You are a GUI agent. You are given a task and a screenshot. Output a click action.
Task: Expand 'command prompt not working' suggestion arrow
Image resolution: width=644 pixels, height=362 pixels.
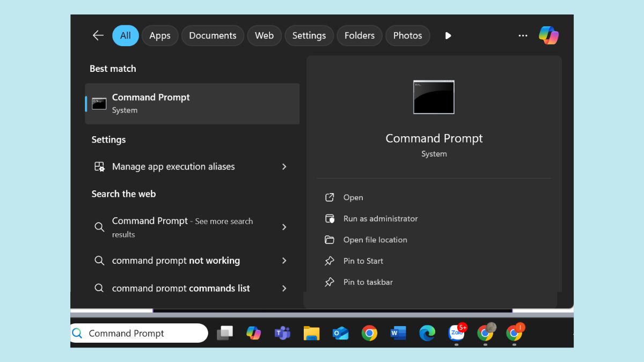click(x=284, y=261)
